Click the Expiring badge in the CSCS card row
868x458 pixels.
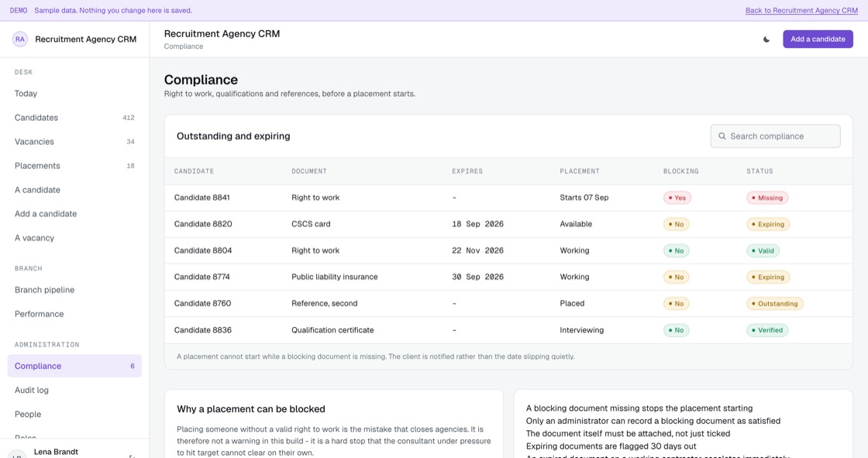[x=768, y=224]
